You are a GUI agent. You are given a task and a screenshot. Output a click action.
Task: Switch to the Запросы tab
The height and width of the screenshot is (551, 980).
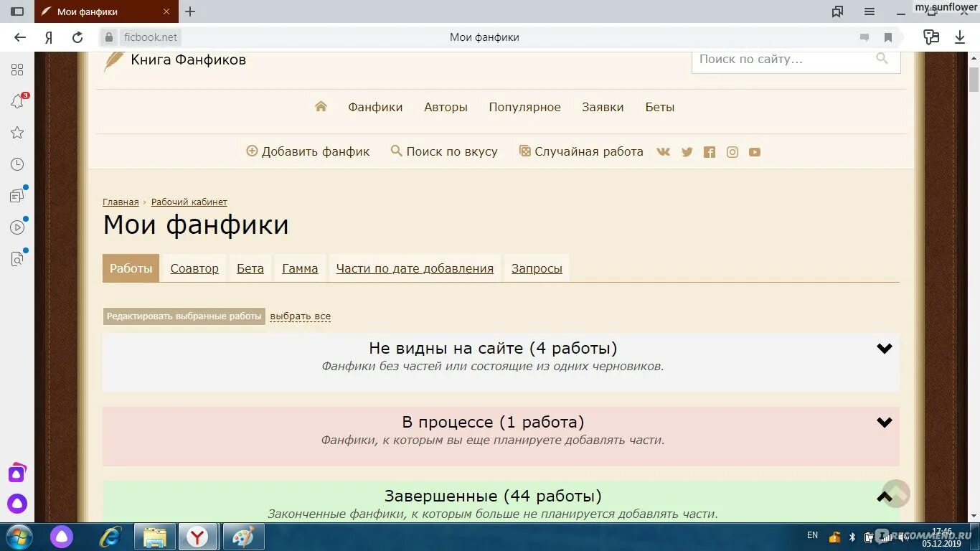(x=537, y=268)
